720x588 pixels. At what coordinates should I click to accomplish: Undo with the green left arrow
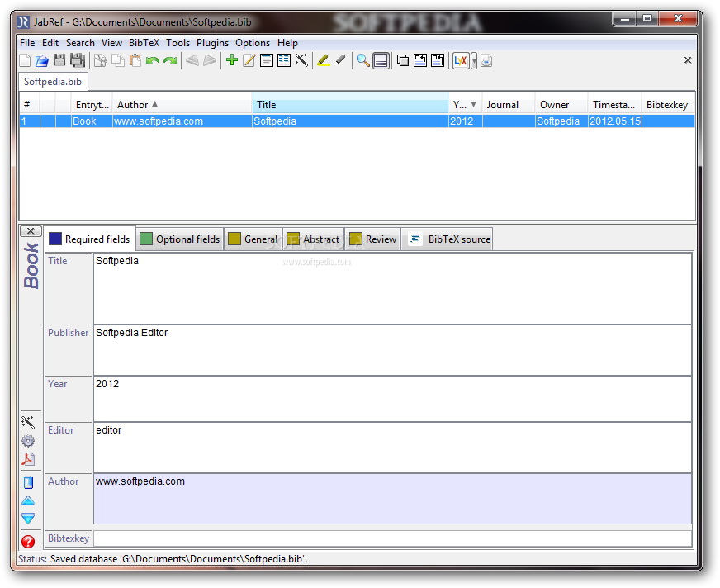coord(153,60)
